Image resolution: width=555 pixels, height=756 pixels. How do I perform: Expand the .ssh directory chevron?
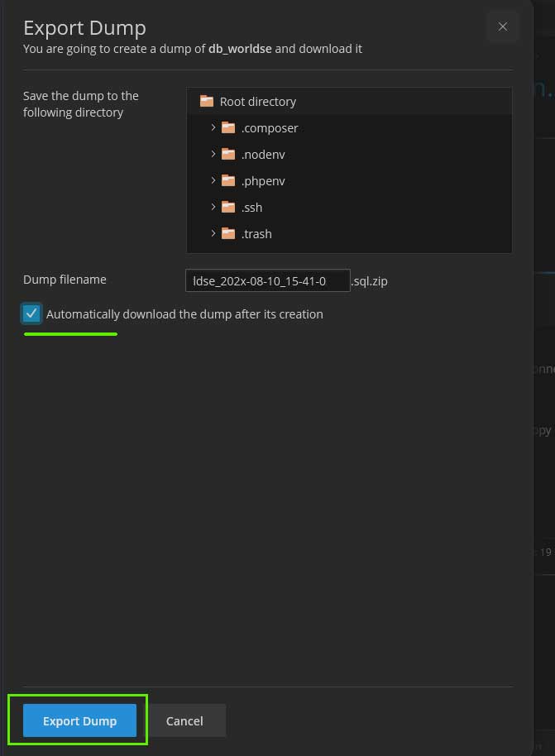213,207
